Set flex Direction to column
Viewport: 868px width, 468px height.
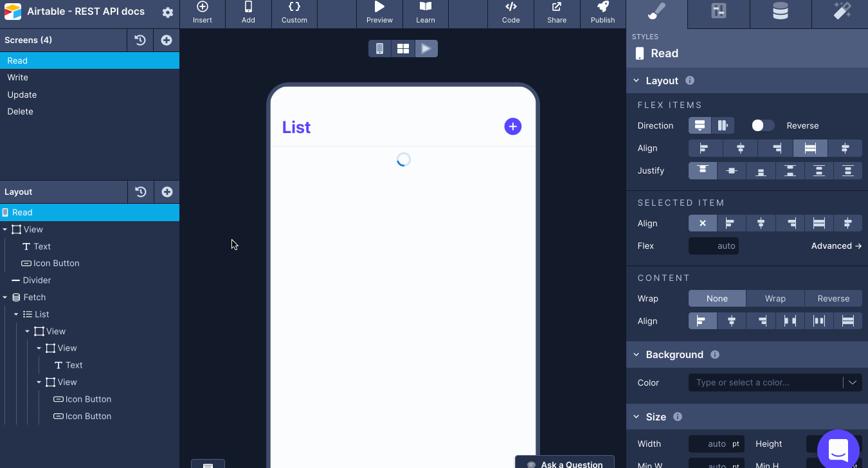700,125
